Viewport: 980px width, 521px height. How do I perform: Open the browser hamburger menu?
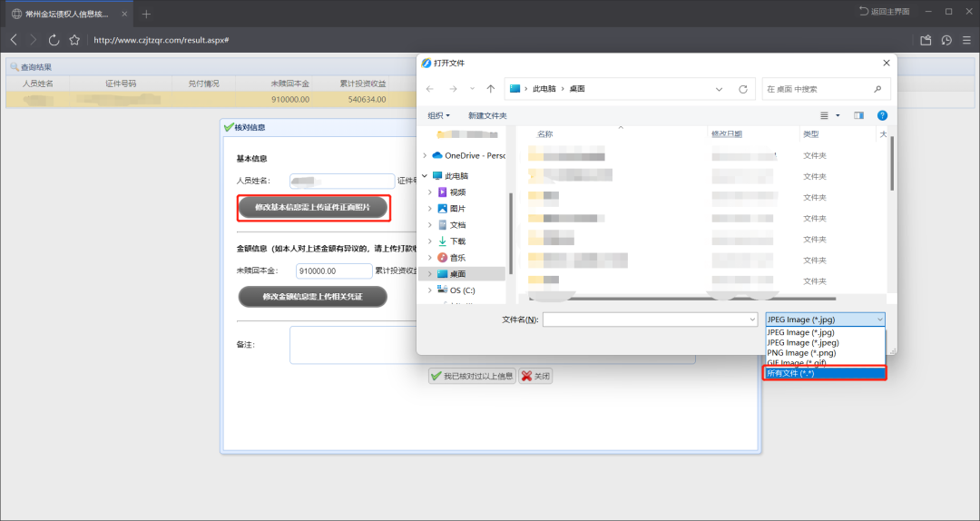tap(967, 40)
